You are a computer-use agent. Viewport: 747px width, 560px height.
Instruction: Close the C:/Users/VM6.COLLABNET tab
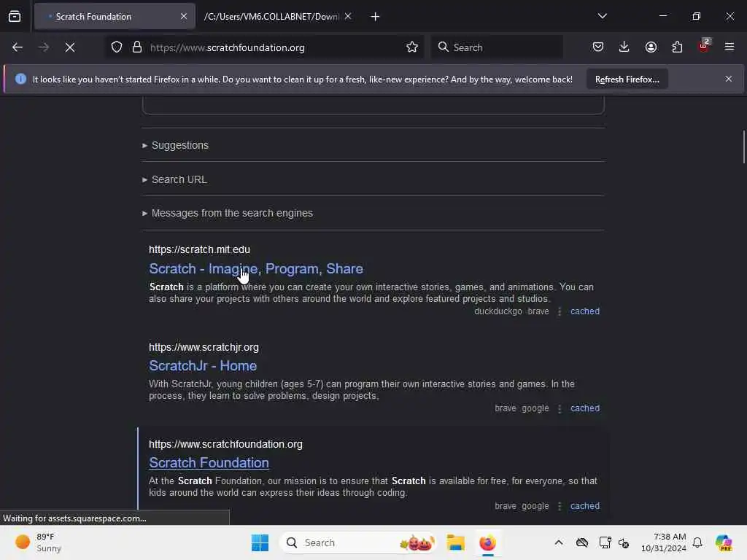(348, 16)
